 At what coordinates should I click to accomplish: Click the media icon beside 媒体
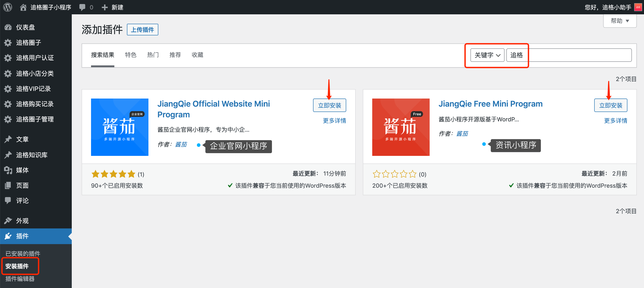tap(8, 170)
